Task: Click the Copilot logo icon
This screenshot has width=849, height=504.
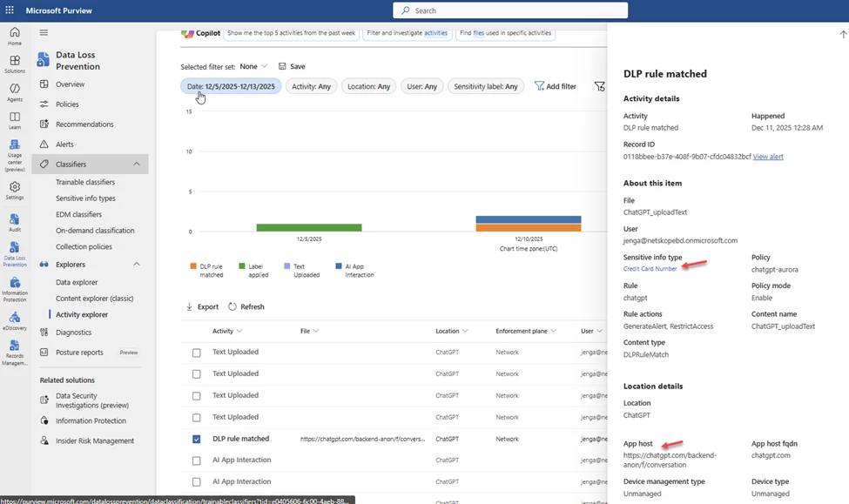Action: 187,33
